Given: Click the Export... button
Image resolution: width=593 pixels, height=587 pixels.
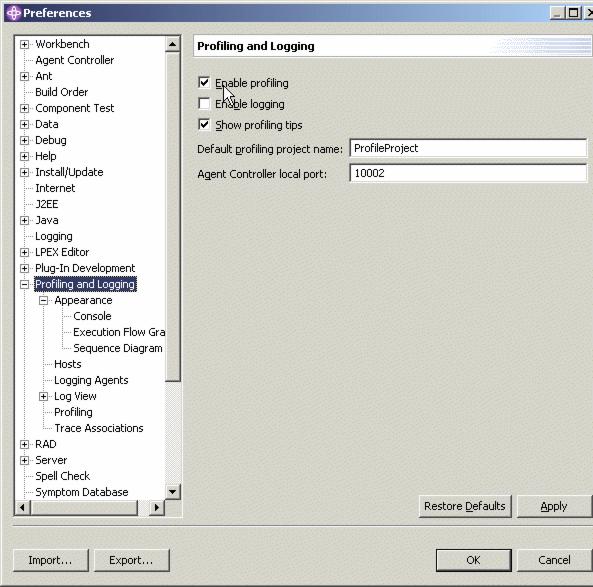Looking at the screenshot, I should coord(131,560).
